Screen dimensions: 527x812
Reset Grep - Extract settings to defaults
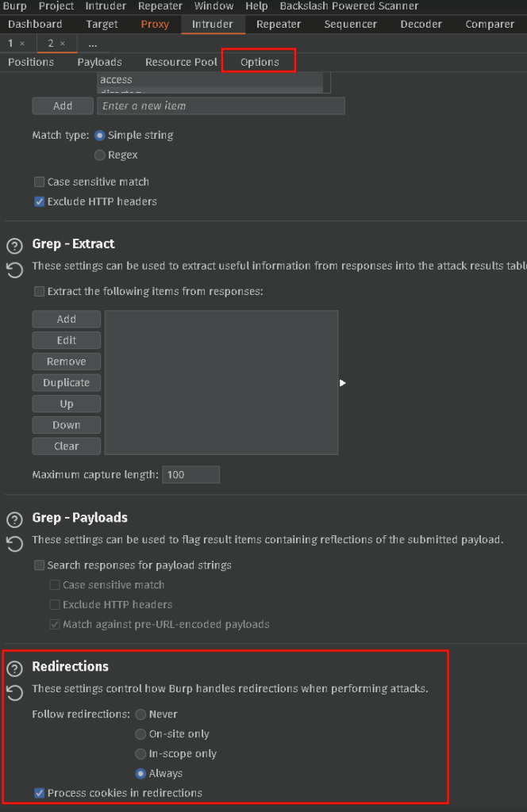click(14, 271)
